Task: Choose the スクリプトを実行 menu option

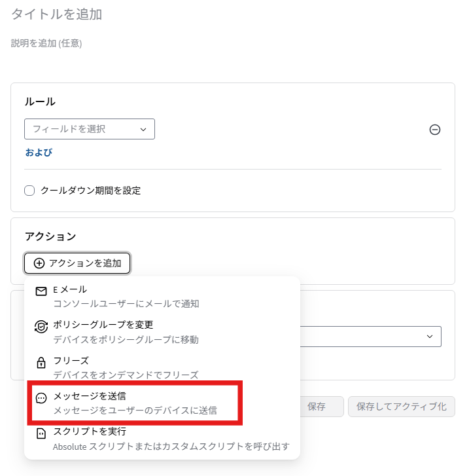Action: point(162,439)
